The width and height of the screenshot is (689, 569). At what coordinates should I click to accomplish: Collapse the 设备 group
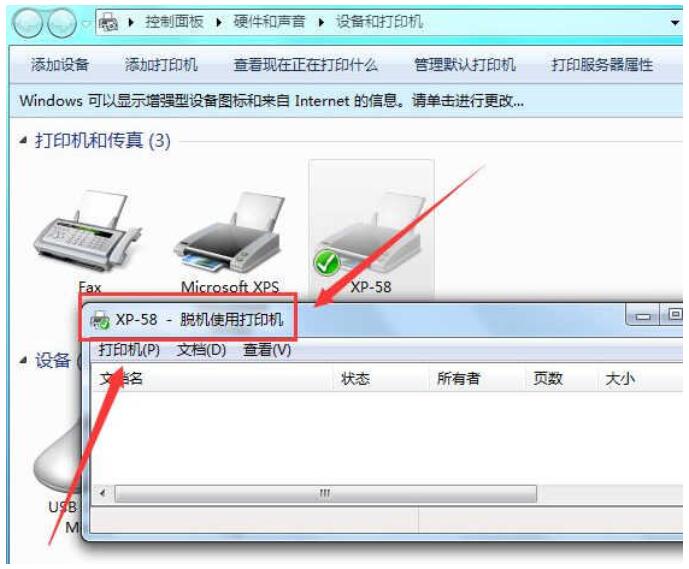tap(23, 360)
